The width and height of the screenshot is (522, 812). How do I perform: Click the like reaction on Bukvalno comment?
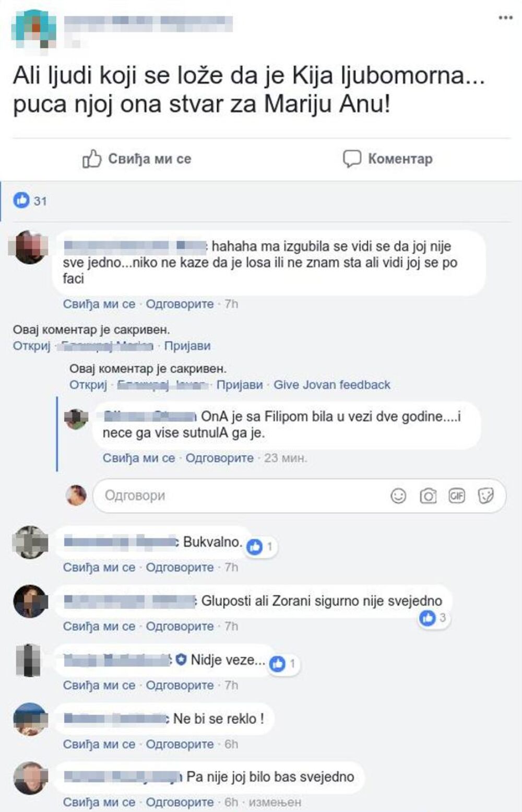point(260,547)
